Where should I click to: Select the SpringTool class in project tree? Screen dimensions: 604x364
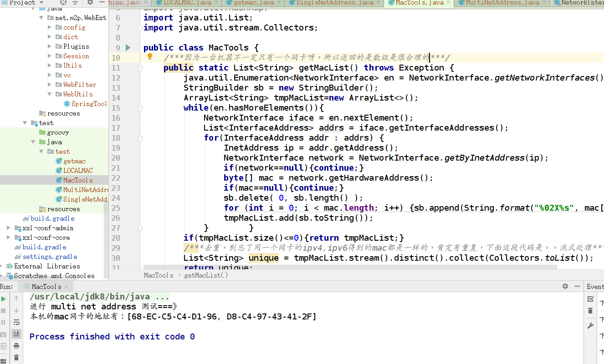pos(89,104)
